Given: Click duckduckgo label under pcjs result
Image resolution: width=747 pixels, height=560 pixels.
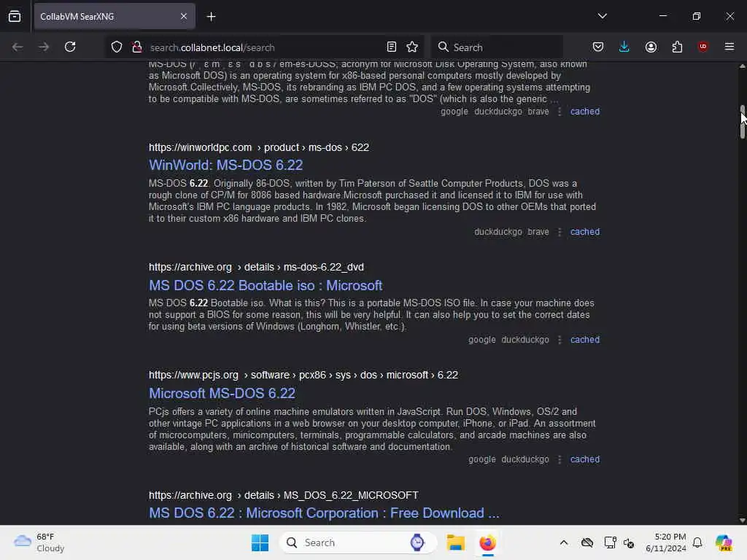Looking at the screenshot, I should 525,459.
